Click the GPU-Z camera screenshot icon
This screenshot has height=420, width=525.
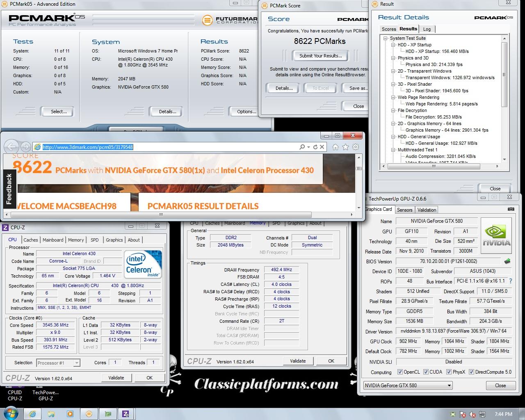[x=511, y=209]
